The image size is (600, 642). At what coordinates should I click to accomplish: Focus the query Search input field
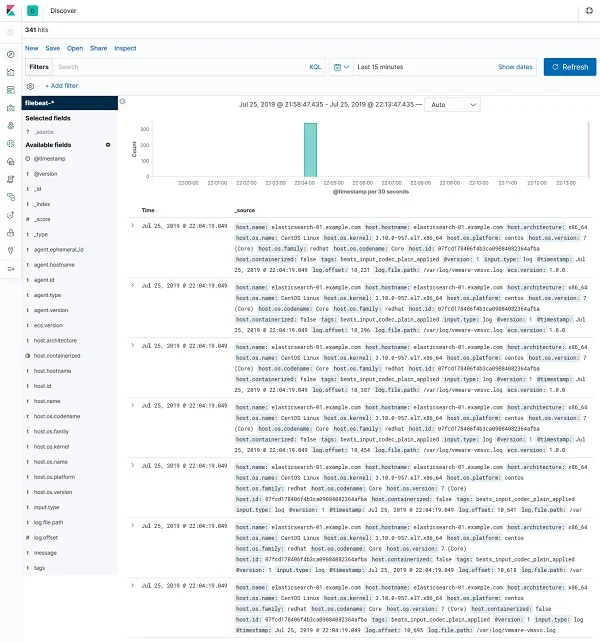tap(180, 67)
